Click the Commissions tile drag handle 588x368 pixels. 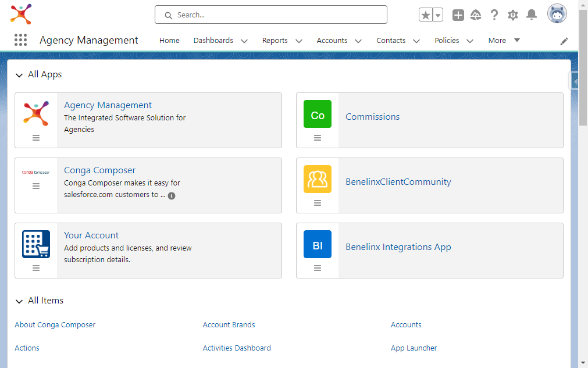[317, 138]
